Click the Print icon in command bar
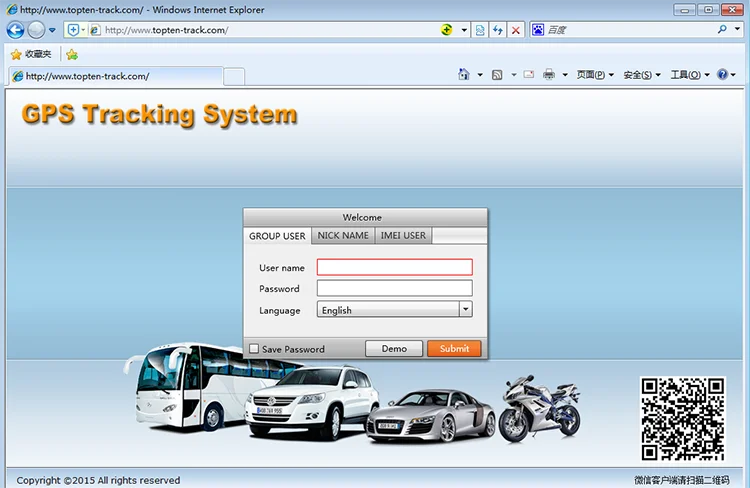750x488 pixels. 549,75
